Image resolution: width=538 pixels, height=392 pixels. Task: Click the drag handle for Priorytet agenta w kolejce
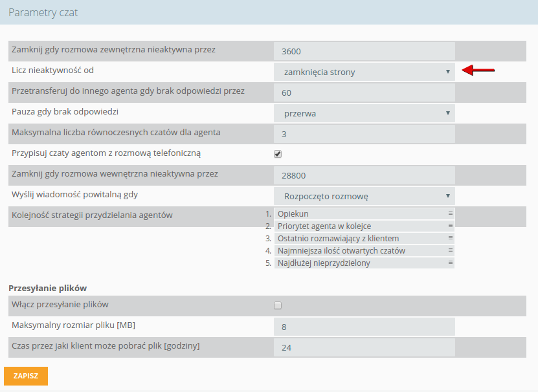click(451, 226)
